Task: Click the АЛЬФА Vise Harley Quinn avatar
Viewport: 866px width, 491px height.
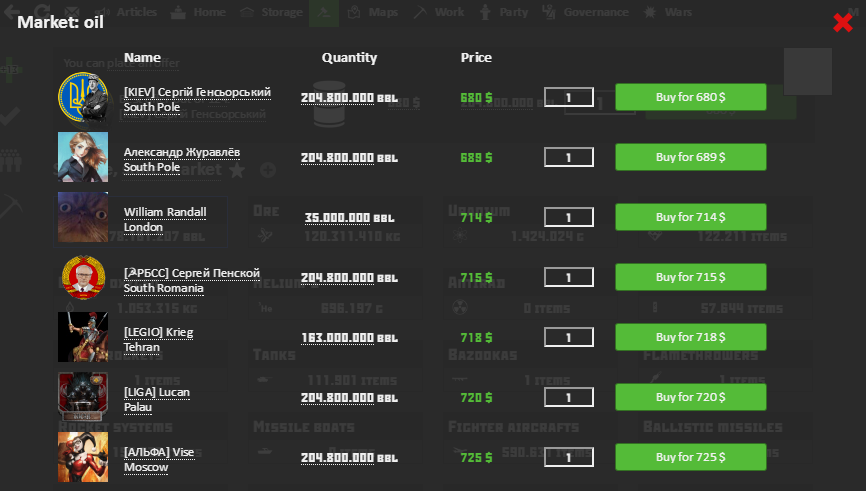Action: (x=83, y=457)
